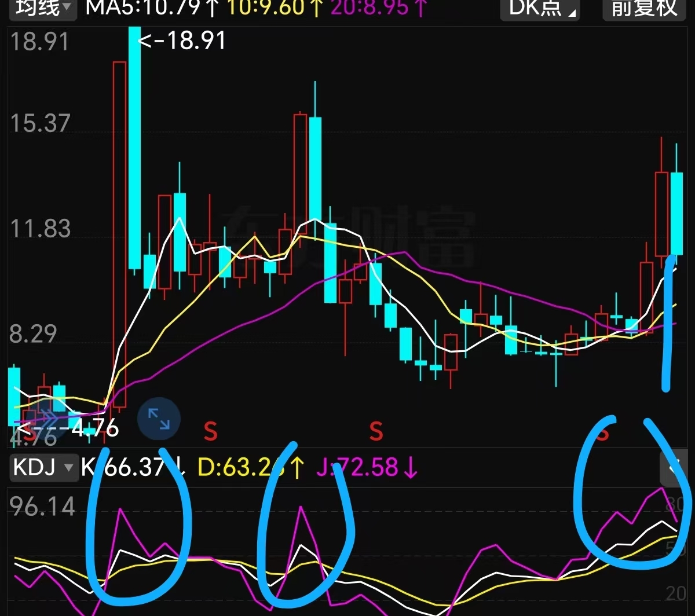Select the MA5:10.79 average value
695x616 pixels.
click(152, 8)
